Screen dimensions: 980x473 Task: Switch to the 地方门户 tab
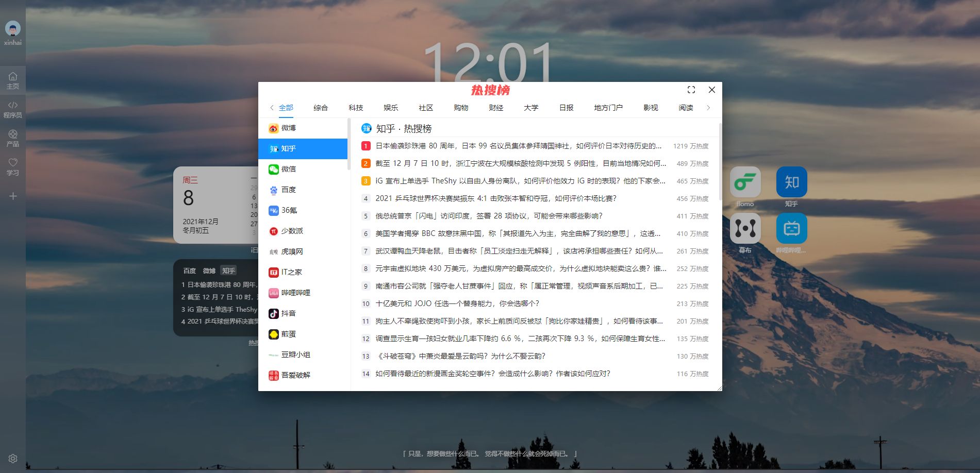[x=608, y=108]
